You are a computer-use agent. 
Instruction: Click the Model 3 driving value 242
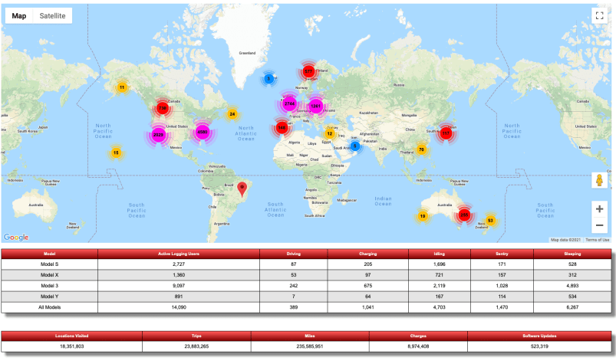(x=294, y=286)
